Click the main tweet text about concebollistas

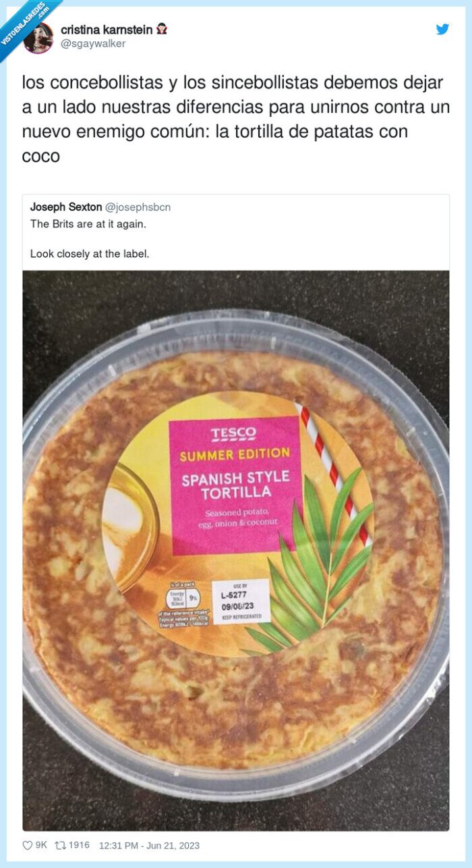click(235, 119)
